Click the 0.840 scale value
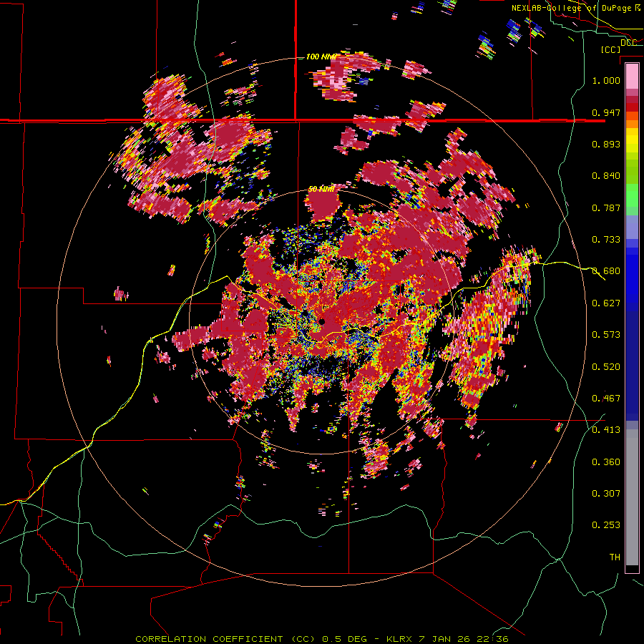Viewport: 644px width, 644px height. coord(606,176)
